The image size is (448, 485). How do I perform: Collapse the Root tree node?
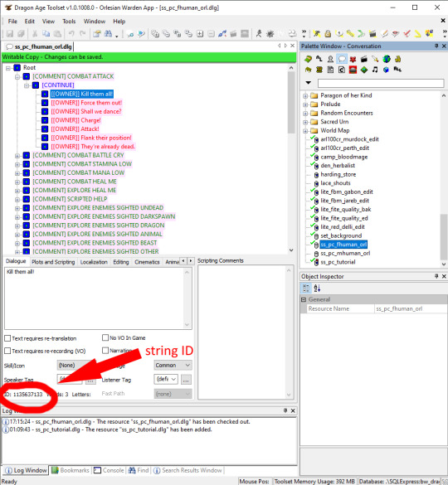tap(8, 68)
